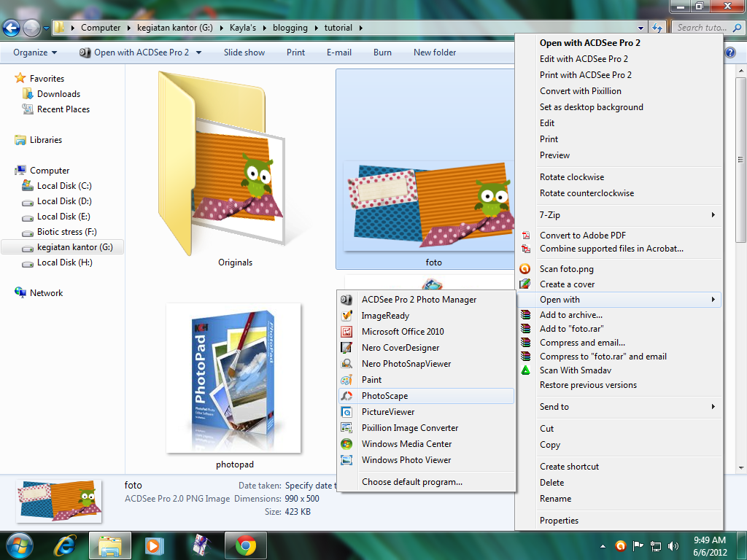The height and width of the screenshot is (560, 747).
Task: Click the Scan With Smadav icon
Action: [525, 370]
